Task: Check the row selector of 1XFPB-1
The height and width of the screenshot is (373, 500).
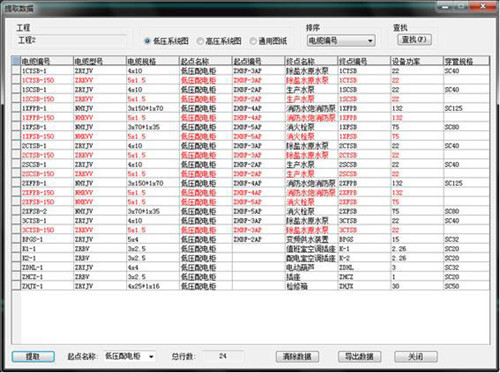Action: [16, 108]
